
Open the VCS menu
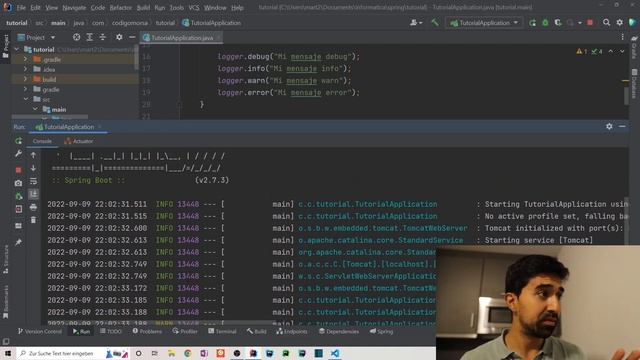click(x=194, y=7)
